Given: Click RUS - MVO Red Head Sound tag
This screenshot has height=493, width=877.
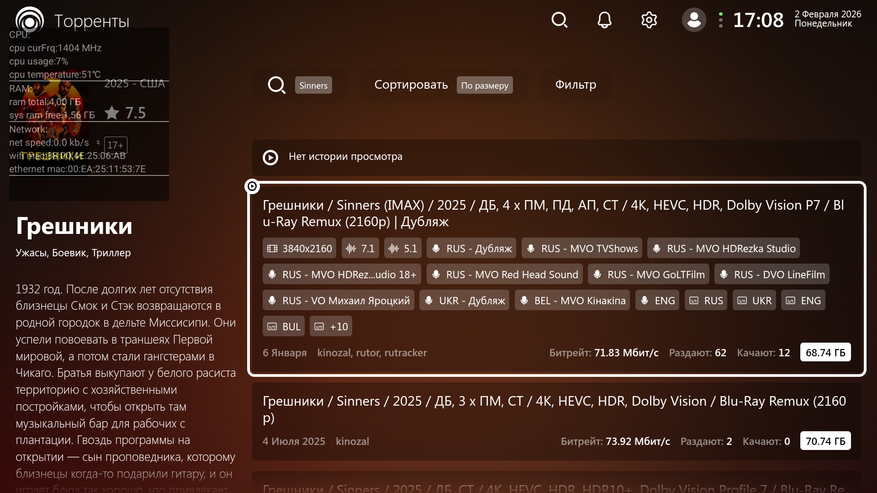Looking at the screenshot, I should 505,274.
